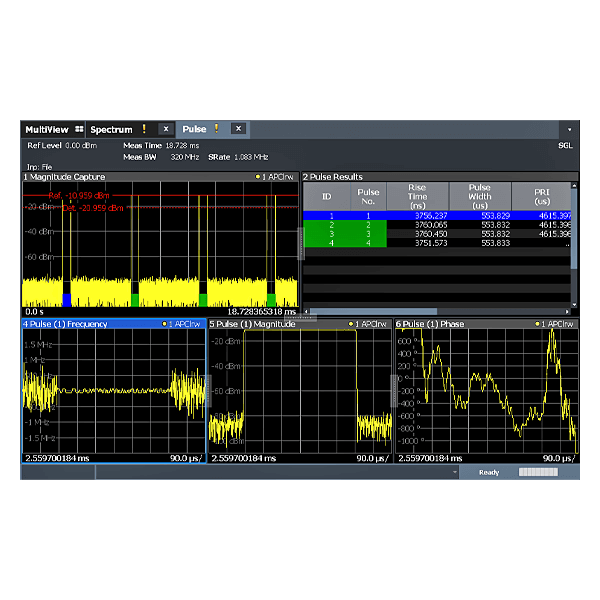Screen dimensions: 600x600
Task: Click the table scroll left arrow
Action: pos(306,311)
